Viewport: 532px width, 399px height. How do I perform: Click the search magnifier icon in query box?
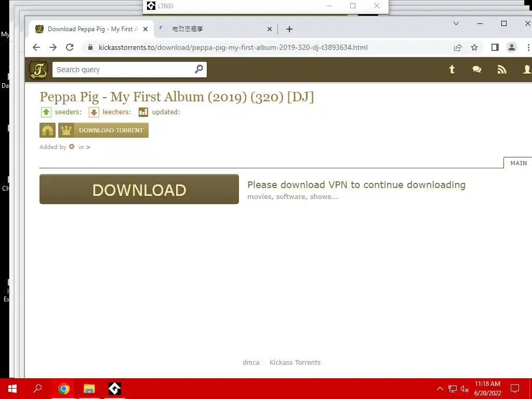tap(199, 69)
